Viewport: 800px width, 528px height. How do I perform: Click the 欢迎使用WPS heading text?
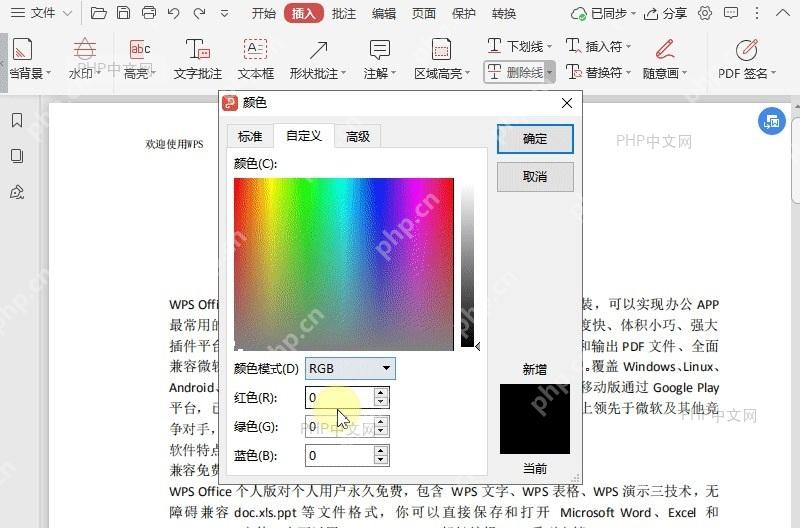click(x=174, y=144)
